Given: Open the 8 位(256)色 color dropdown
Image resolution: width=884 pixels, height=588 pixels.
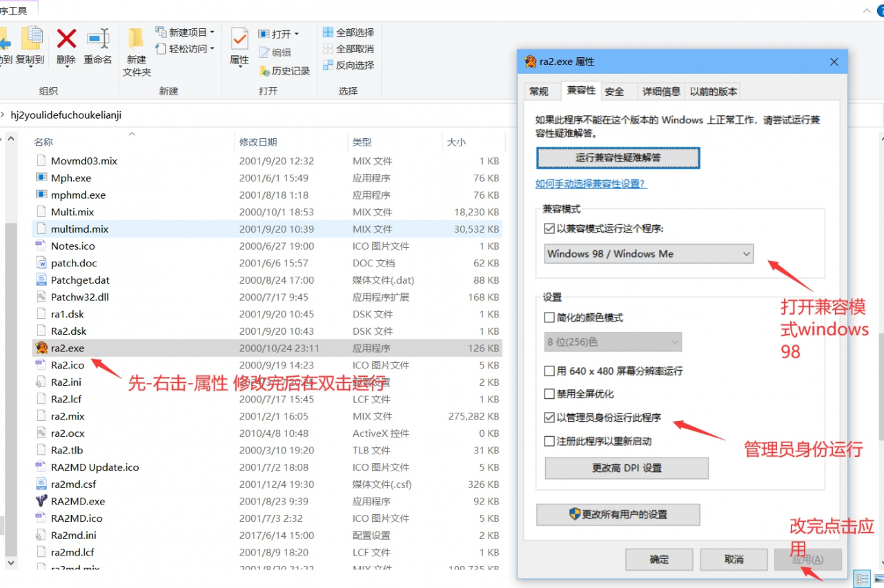Looking at the screenshot, I should click(x=613, y=342).
